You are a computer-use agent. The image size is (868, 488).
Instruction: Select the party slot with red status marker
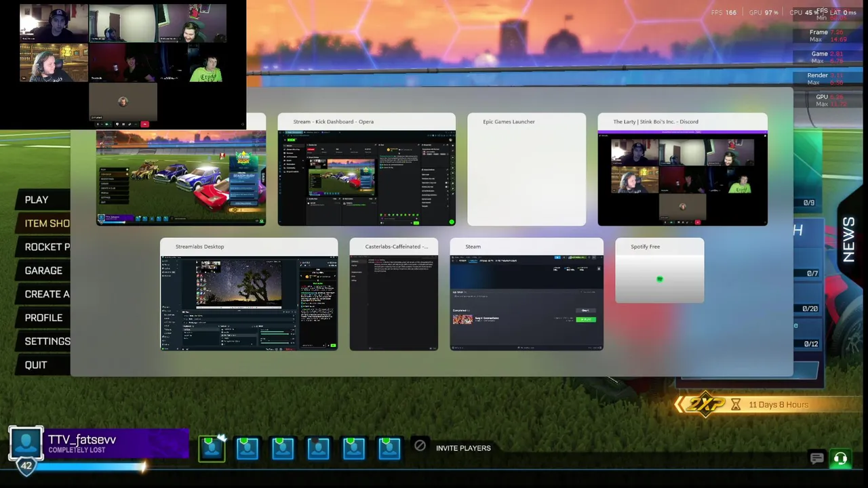[x=318, y=448]
